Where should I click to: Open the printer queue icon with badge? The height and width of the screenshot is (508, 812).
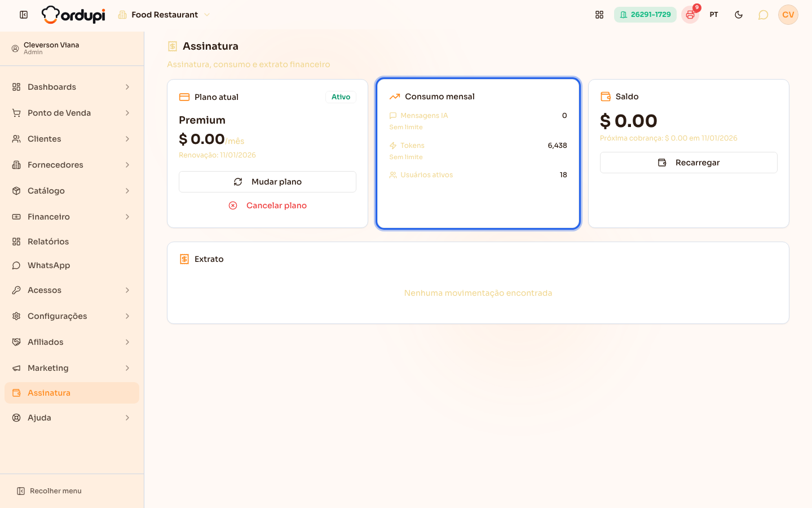pyautogui.click(x=690, y=15)
